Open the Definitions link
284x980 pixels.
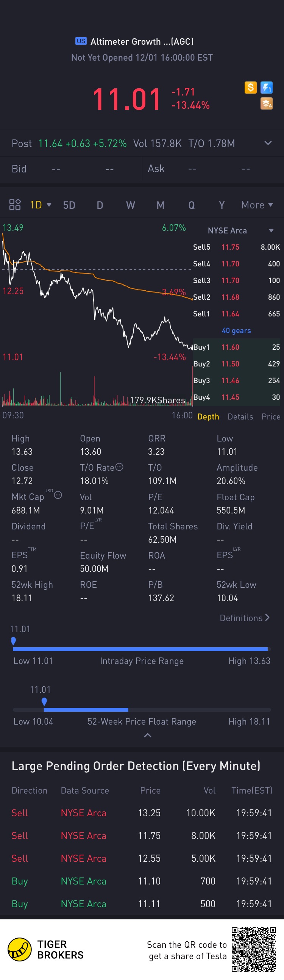[245, 618]
